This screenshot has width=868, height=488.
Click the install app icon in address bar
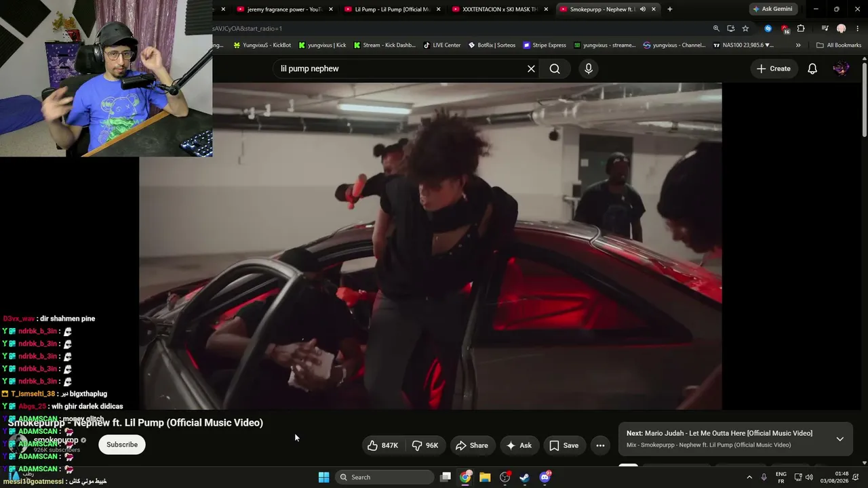pos(731,28)
